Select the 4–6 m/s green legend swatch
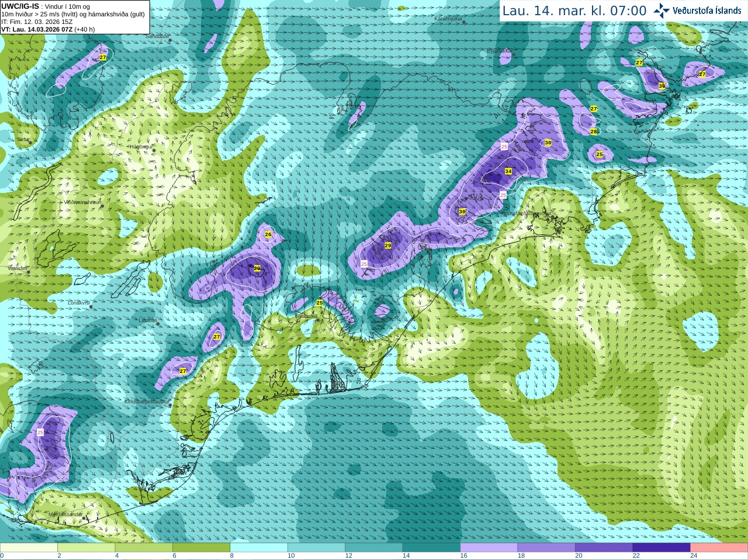The image size is (748, 560). coord(144,548)
